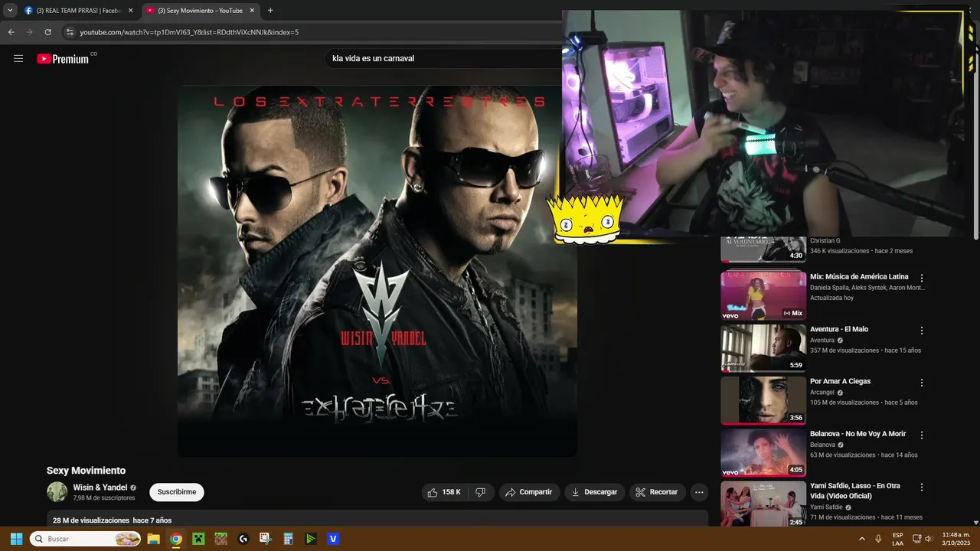Click the Buscar taskbar search box

pyautogui.click(x=86, y=539)
